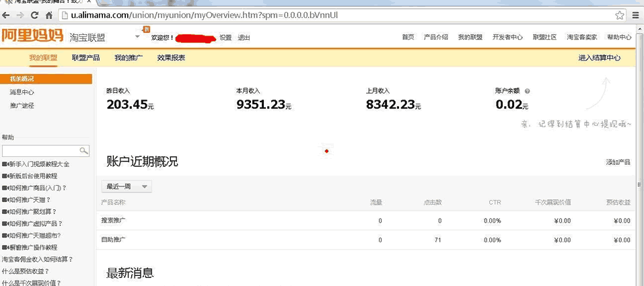Switch to 我的联盟 tab
Image resolution: width=644 pixels, height=286 pixels.
(43, 58)
